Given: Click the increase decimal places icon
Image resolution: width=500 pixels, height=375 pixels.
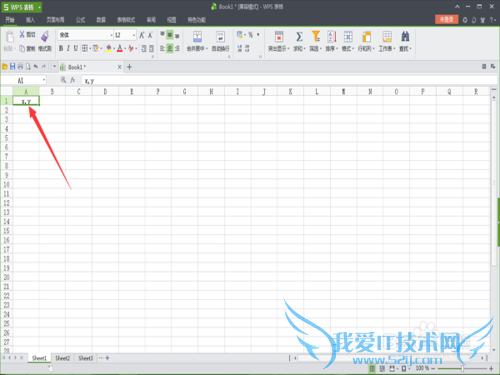Looking at the screenshot, I should coord(240,49).
